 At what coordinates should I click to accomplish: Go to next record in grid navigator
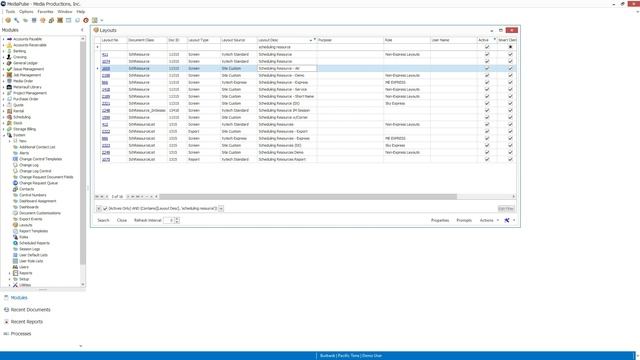[x=128, y=197]
